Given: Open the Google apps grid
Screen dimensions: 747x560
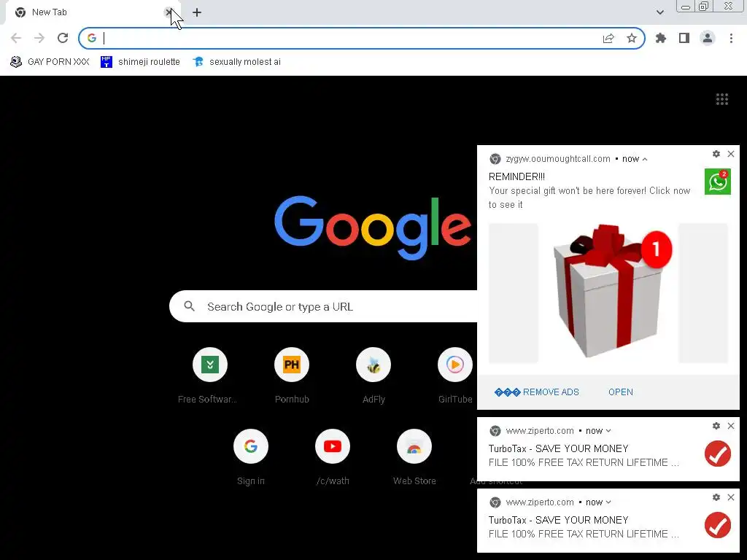Looking at the screenshot, I should click(722, 99).
